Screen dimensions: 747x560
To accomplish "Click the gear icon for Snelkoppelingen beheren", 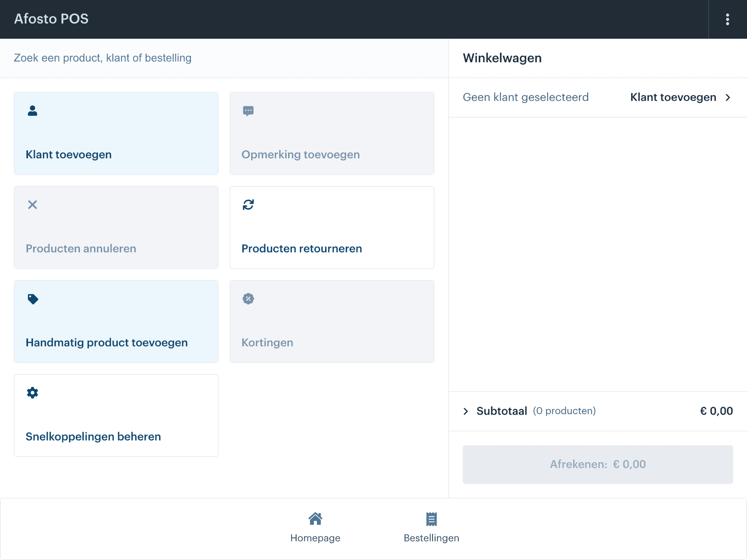I will coord(32,393).
